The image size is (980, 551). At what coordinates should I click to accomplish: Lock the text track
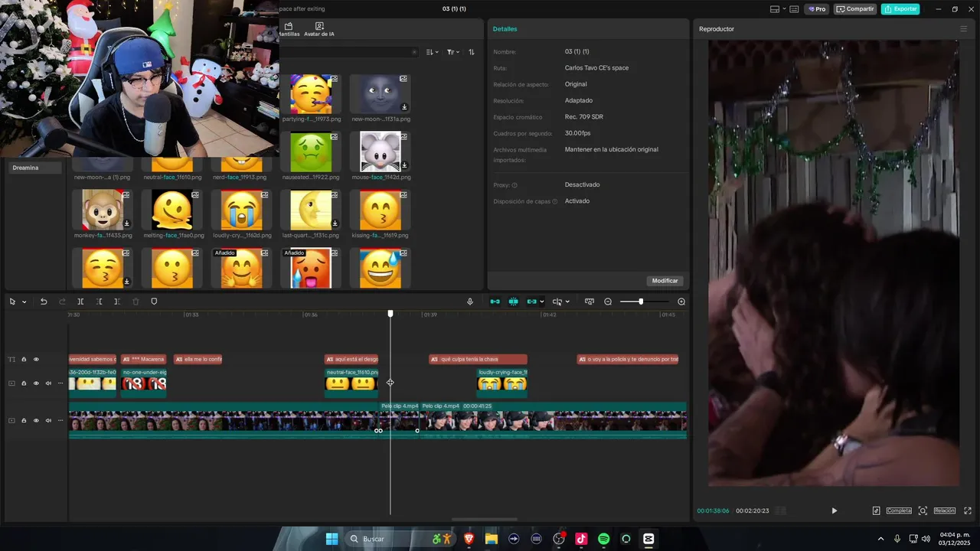24,359
